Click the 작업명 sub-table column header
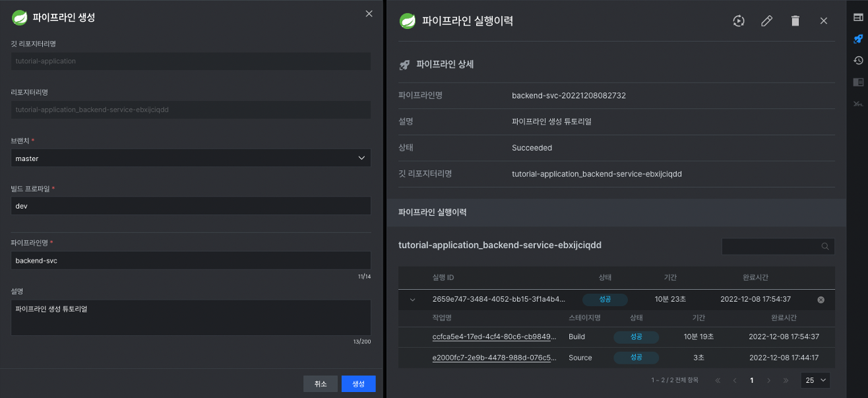The height and width of the screenshot is (398, 868). [442, 317]
